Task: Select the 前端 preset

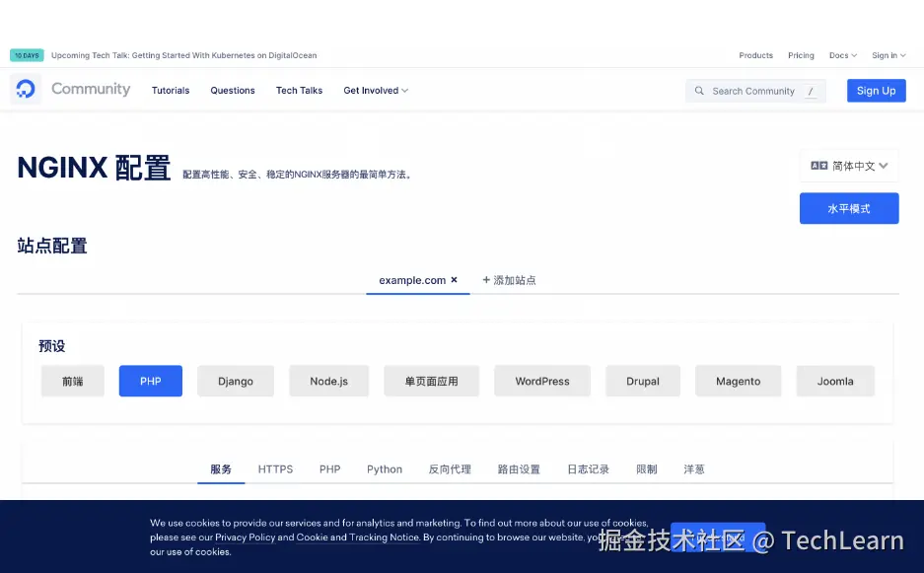Action: click(x=73, y=381)
